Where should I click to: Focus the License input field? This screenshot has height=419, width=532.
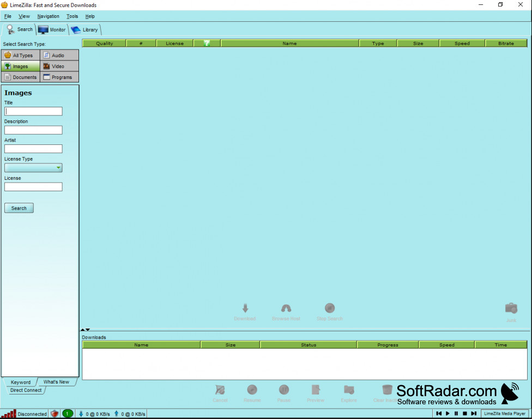point(33,186)
